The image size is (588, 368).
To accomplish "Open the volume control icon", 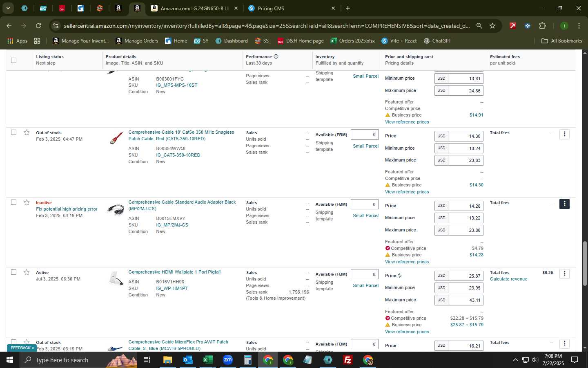I will click(535, 360).
